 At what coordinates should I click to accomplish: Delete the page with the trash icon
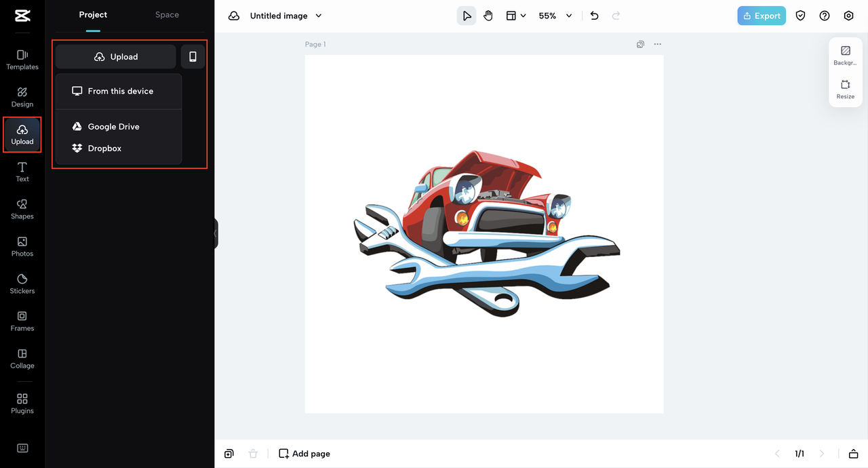[x=253, y=454]
